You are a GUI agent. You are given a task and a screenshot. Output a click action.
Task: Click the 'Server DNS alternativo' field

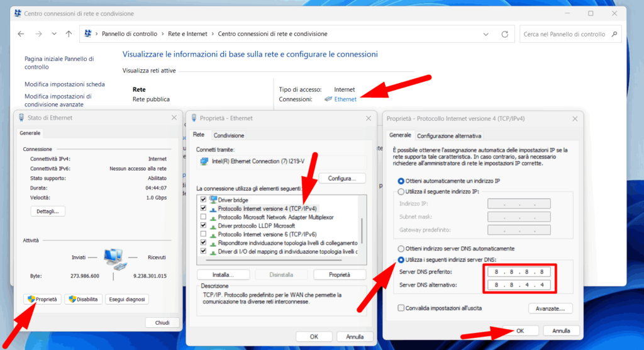[x=519, y=285]
